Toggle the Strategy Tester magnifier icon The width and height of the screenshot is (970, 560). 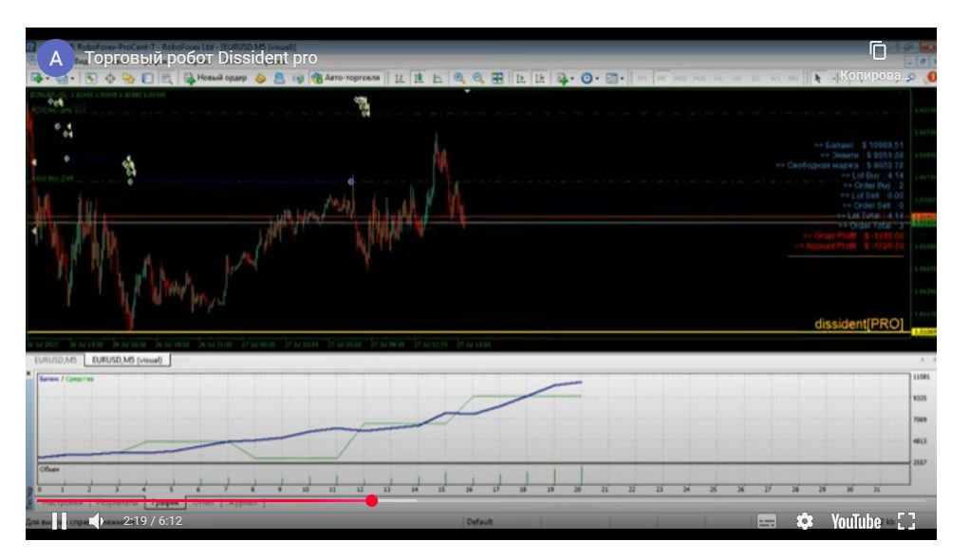click(166, 78)
